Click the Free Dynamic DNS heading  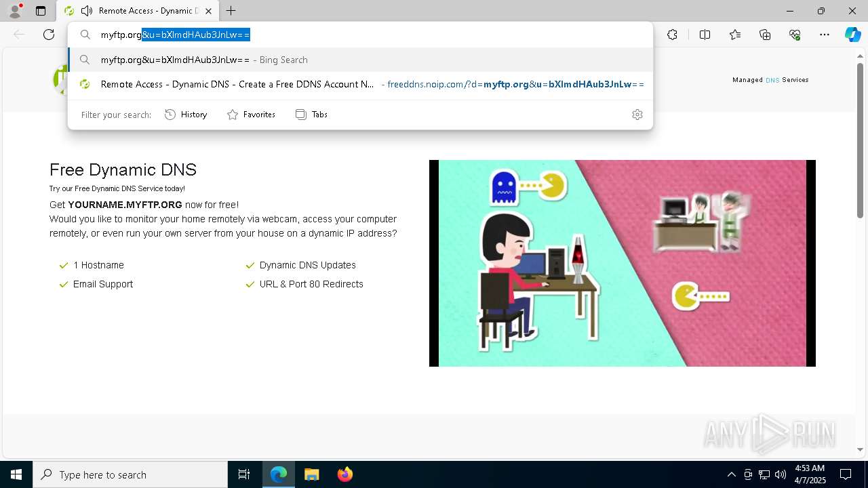point(123,169)
